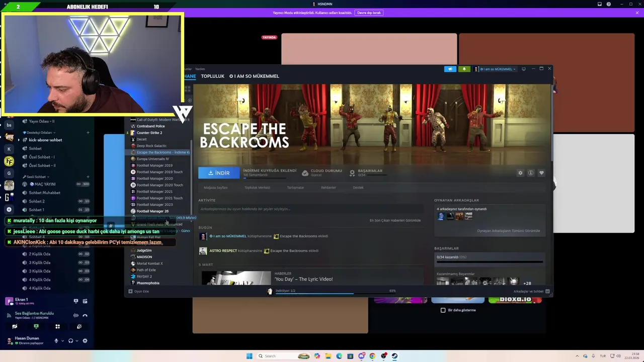Open microphone device options arrow
Screen dimensions: 644x362
62,341
